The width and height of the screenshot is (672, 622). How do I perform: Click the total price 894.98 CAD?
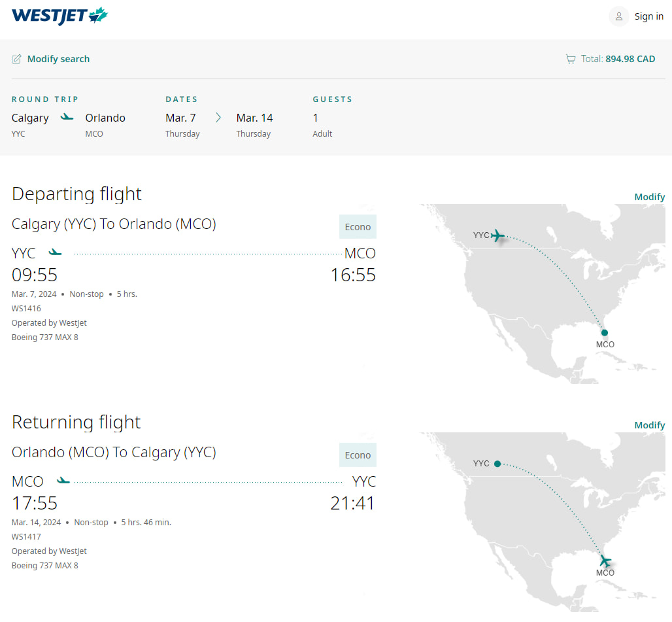pyautogui.click(x=630, y=59)
